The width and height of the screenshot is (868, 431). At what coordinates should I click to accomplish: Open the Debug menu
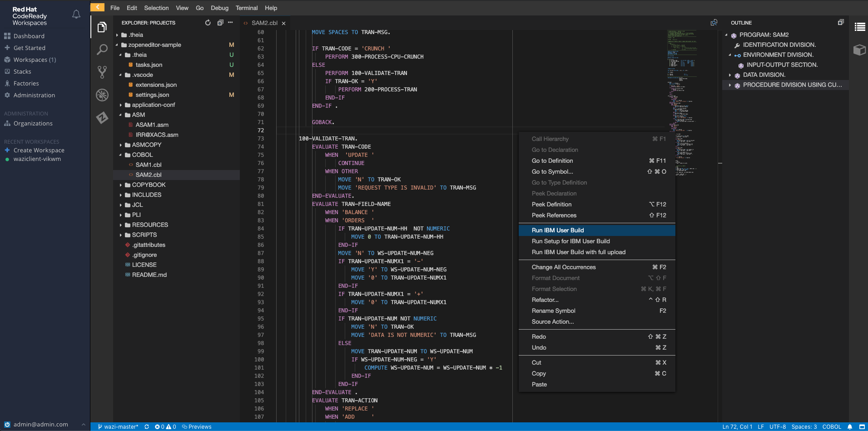coord(219,8)
